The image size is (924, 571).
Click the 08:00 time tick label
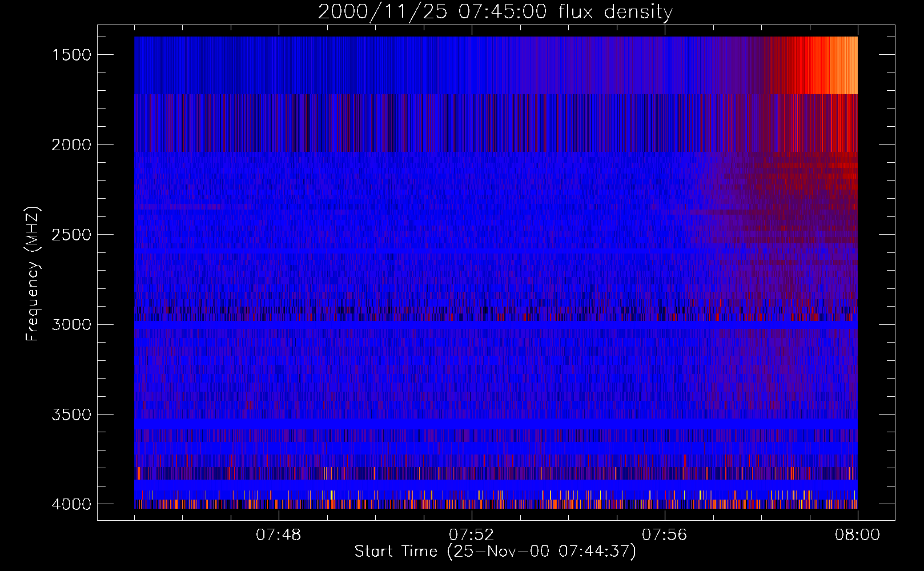(x=857, y=535)
